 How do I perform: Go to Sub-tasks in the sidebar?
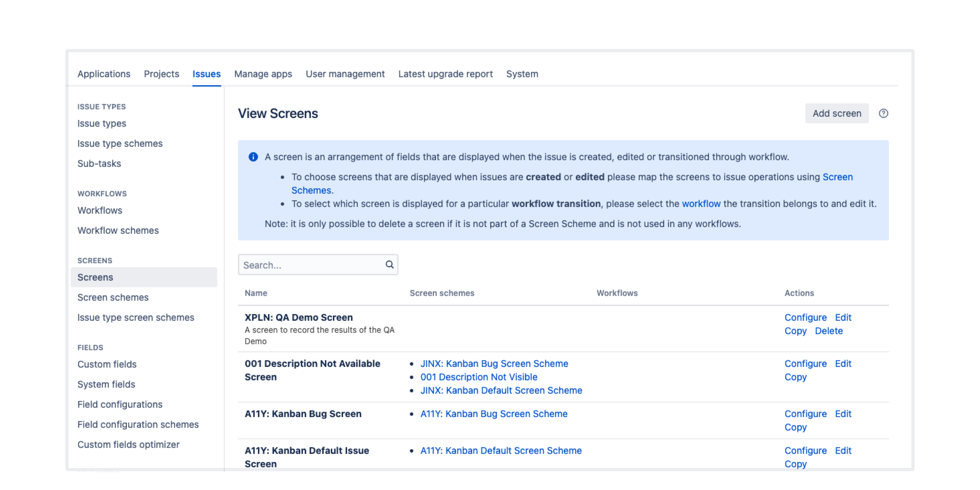tap(99, 164)
